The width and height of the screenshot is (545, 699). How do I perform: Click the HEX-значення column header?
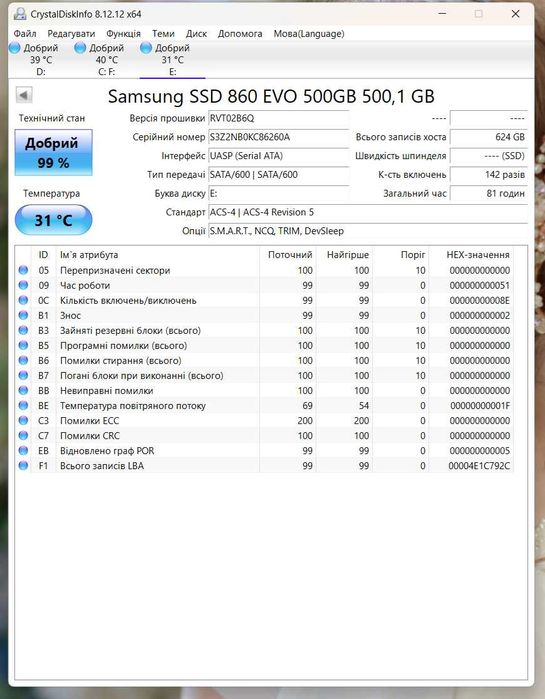[x=471, y=255]
